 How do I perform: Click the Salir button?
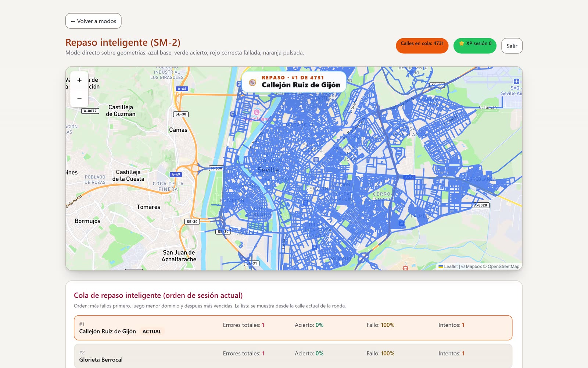512,46
